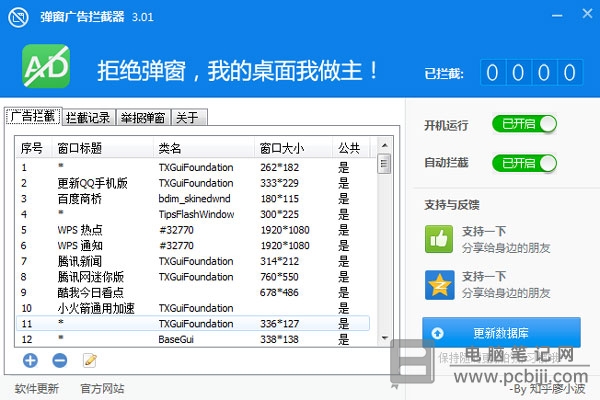600x400 pixels.
Task: Open the 官方网站 link
Action: point(102,389)
